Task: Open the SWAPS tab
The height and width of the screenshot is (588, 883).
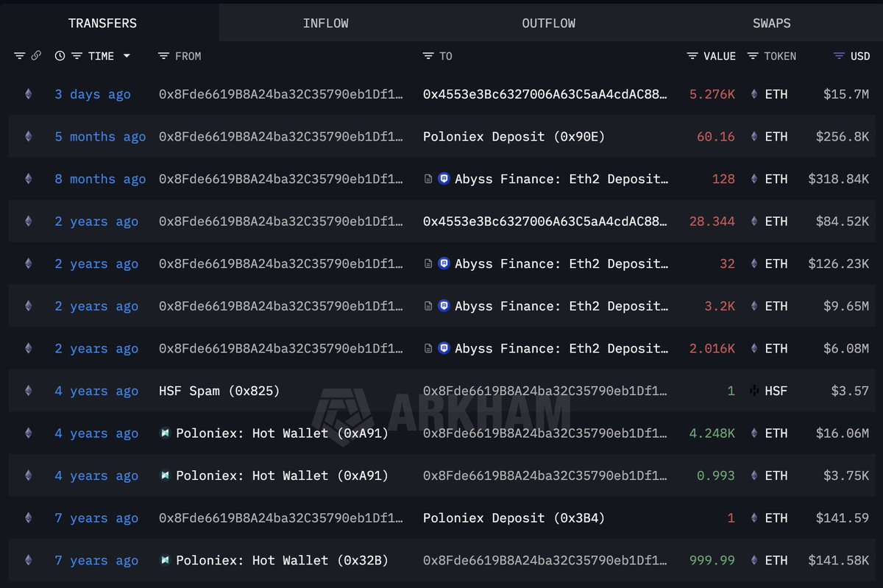Action: (771, 23)
